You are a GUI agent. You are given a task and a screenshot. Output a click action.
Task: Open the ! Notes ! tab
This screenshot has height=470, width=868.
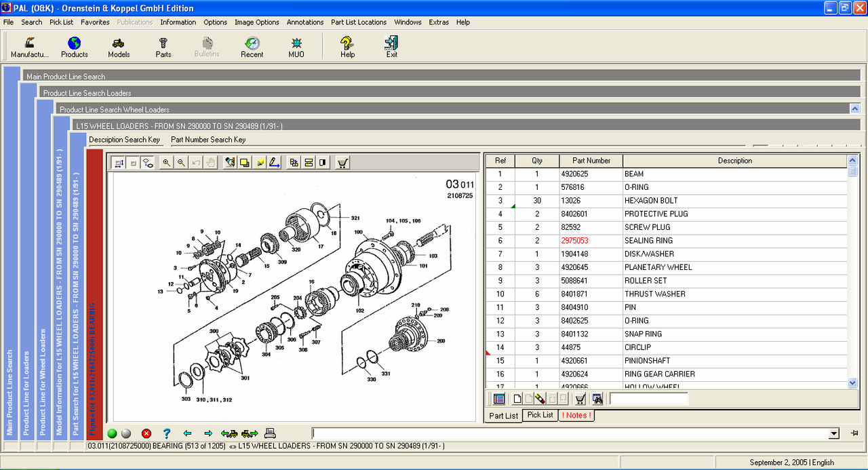576,415
